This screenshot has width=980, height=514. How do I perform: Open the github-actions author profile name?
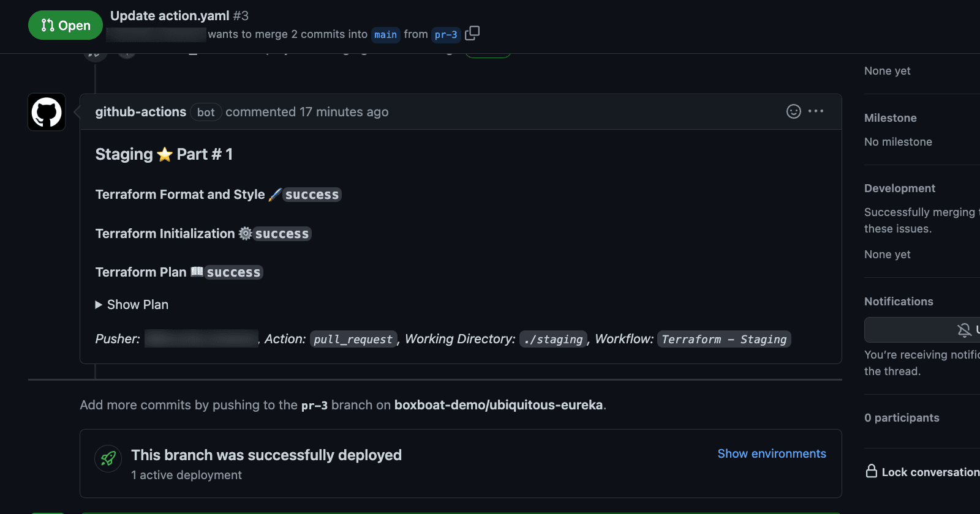[140, 112]
